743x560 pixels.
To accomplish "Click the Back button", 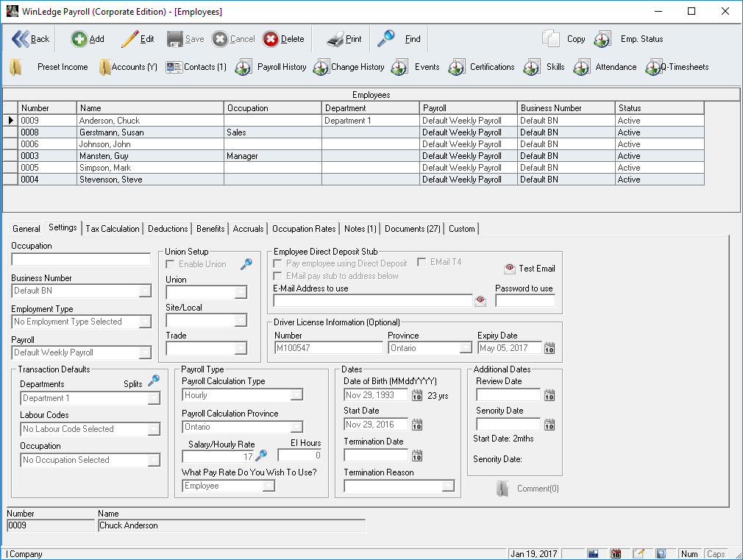I will pyautogui.click(x=30, y=39).
